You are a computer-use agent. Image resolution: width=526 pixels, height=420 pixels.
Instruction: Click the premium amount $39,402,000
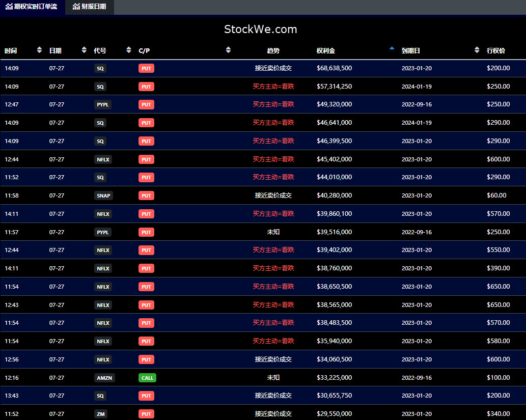click(334, 250)
